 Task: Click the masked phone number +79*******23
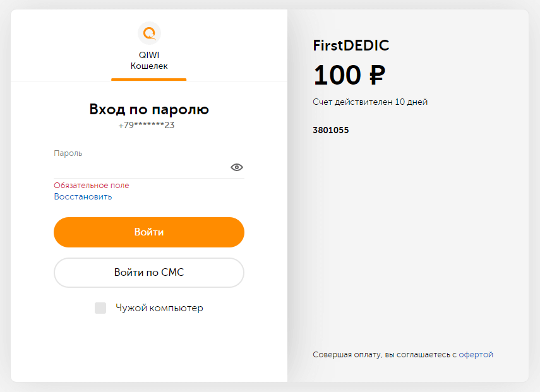click(147, 125)
